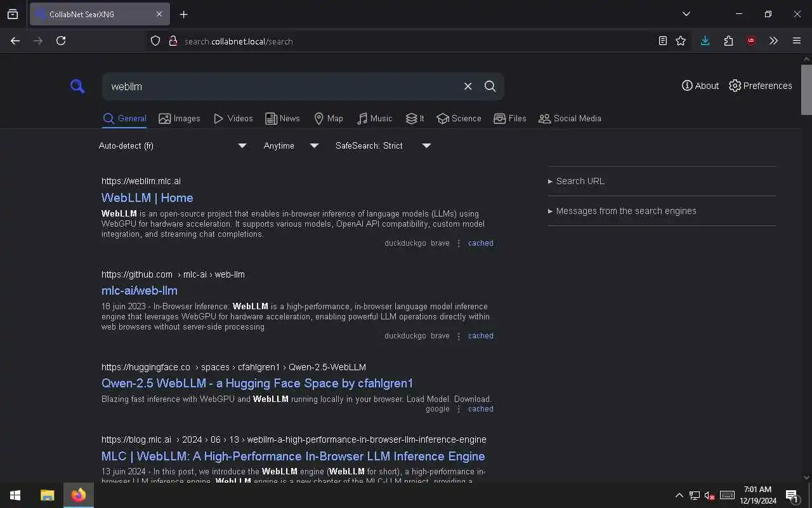Show more toolbar tools chevrons

tap(773, 41)
